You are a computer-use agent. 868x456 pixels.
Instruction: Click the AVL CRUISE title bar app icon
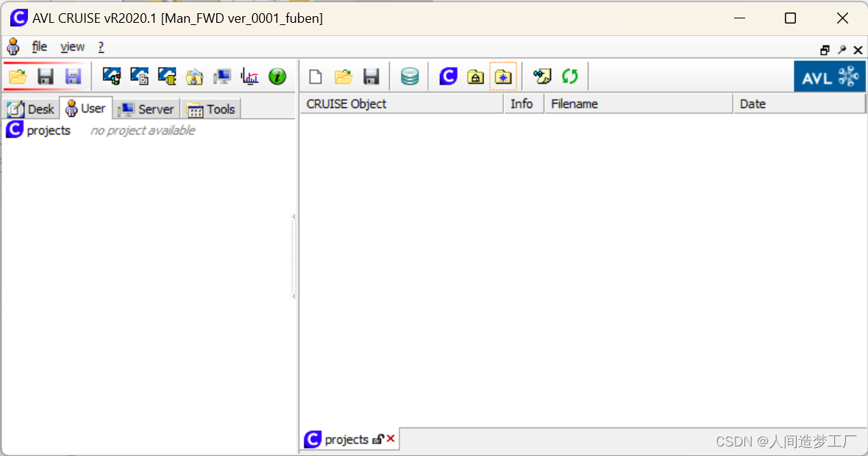pos(19,18)
